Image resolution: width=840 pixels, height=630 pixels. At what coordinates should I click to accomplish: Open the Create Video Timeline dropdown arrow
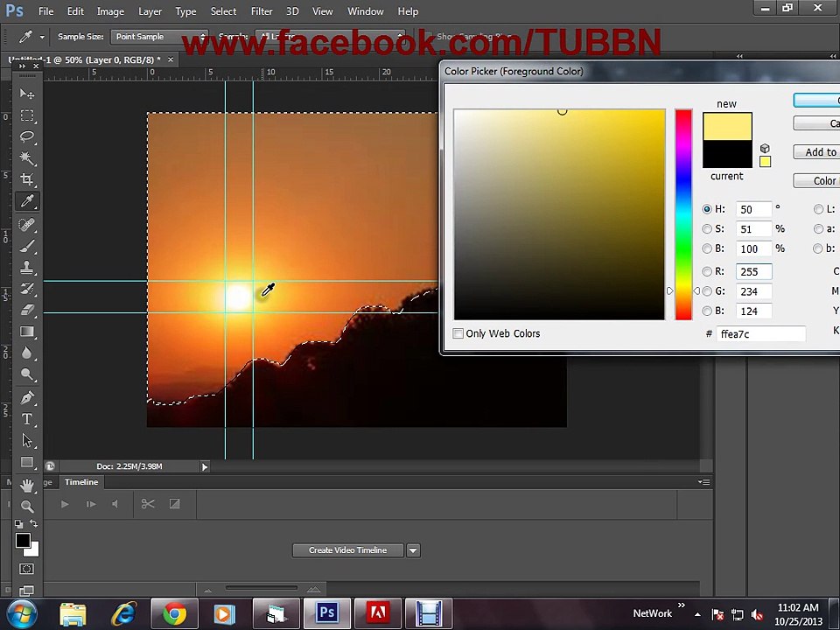413,550
